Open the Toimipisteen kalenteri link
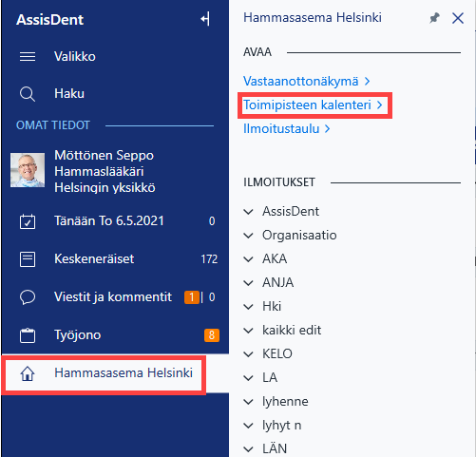 [313, 105]
